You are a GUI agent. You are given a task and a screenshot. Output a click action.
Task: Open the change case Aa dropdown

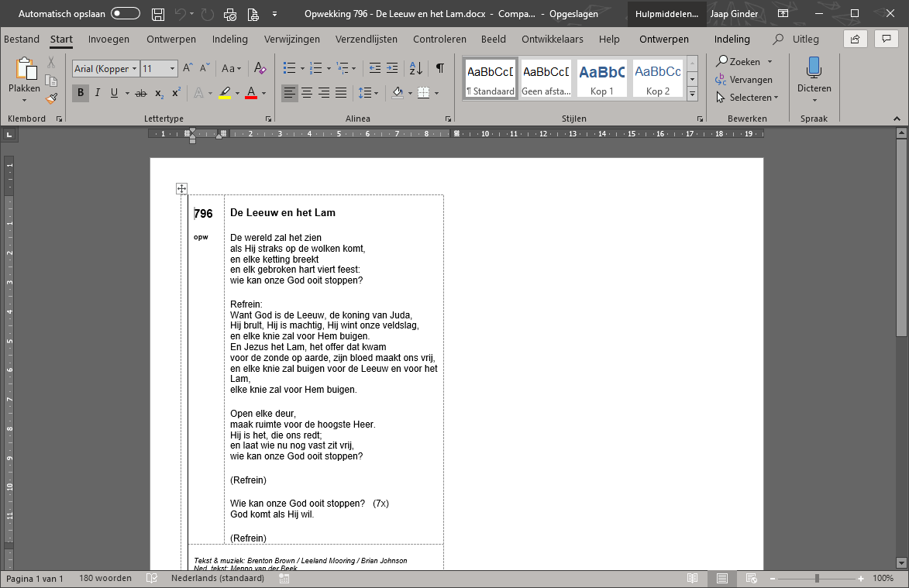[231, 68]
